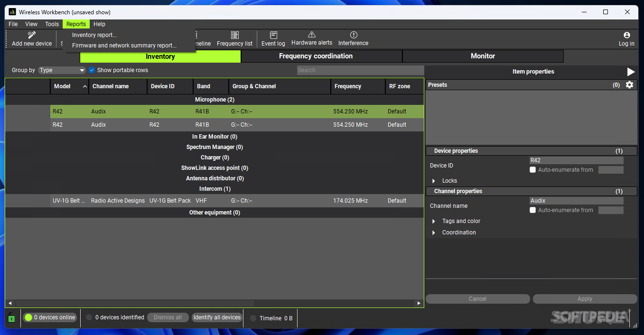Click the scrollbar right arrow
644x335 pixels.
coord(419,303)
